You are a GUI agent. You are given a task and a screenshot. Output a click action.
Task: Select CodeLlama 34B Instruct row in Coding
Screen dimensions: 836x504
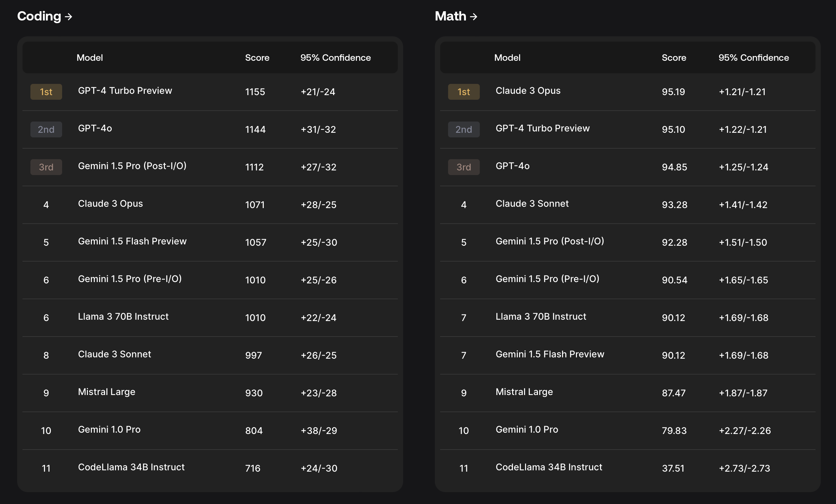[x=131, y=467]
